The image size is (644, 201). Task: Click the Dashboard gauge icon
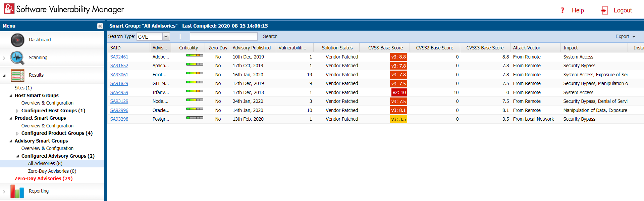[x=17, y=40]
